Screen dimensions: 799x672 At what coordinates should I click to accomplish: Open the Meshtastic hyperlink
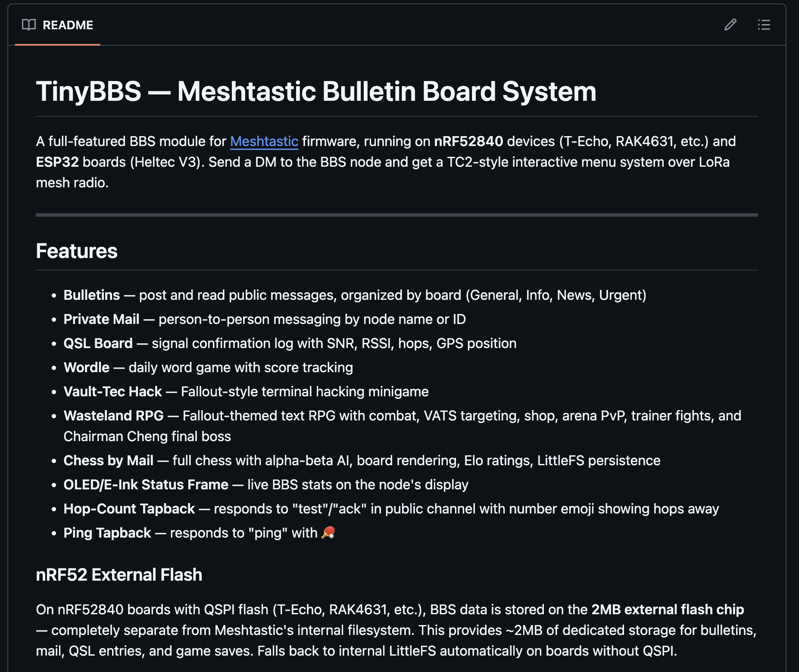[x=264, y=141]
